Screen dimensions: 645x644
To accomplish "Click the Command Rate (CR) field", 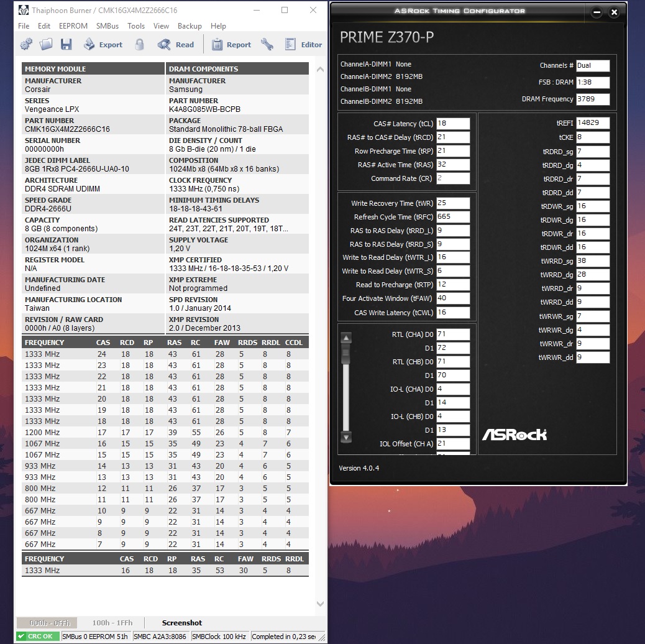I will coord(453,178).
